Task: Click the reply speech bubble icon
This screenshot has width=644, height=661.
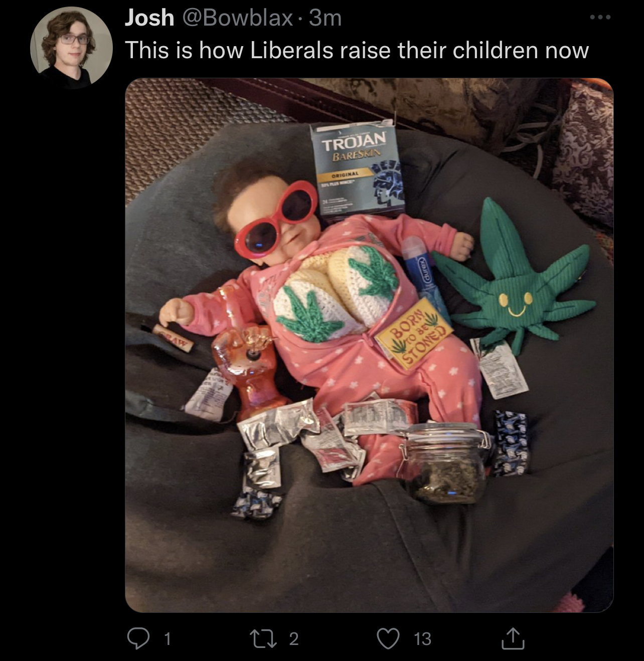Action: tap(136, 638)
